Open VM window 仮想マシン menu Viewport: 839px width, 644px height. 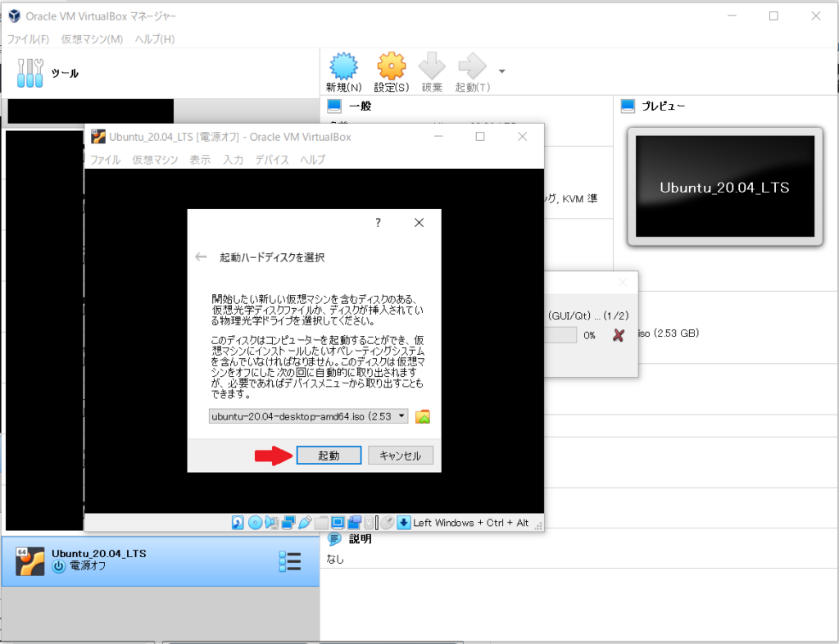pyautogui.click(x=155, y=160)
